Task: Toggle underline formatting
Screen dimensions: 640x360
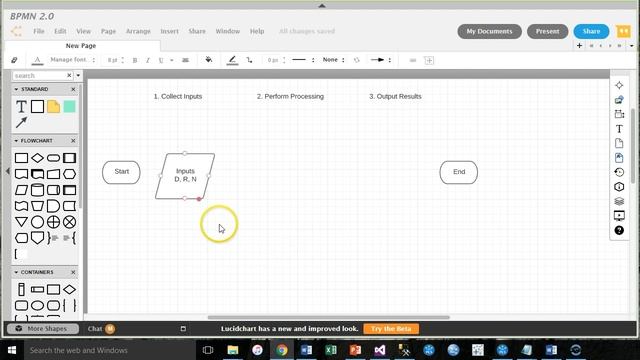Action: 161,60
